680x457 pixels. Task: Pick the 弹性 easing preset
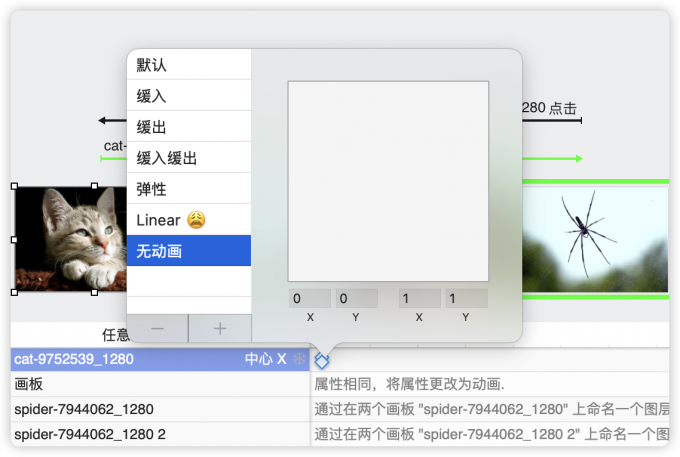pyautogui.click(x=189, y=189)
